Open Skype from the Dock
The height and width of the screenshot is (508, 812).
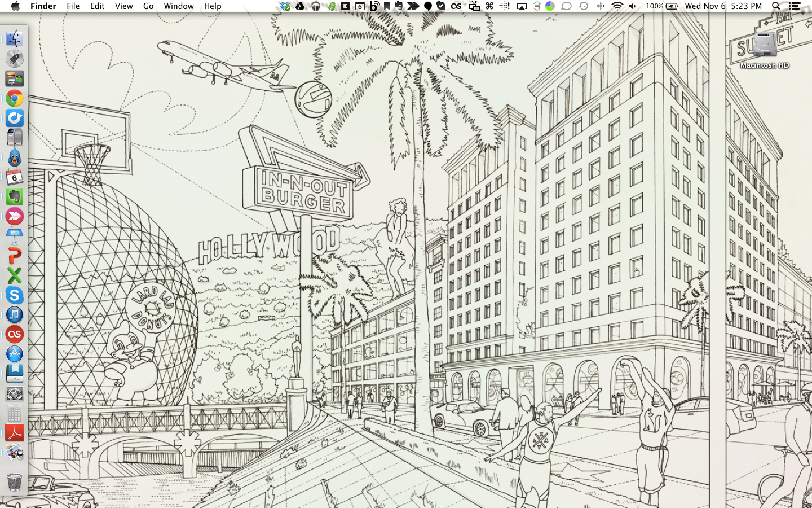pyautogui.click(x=15, y=295)
